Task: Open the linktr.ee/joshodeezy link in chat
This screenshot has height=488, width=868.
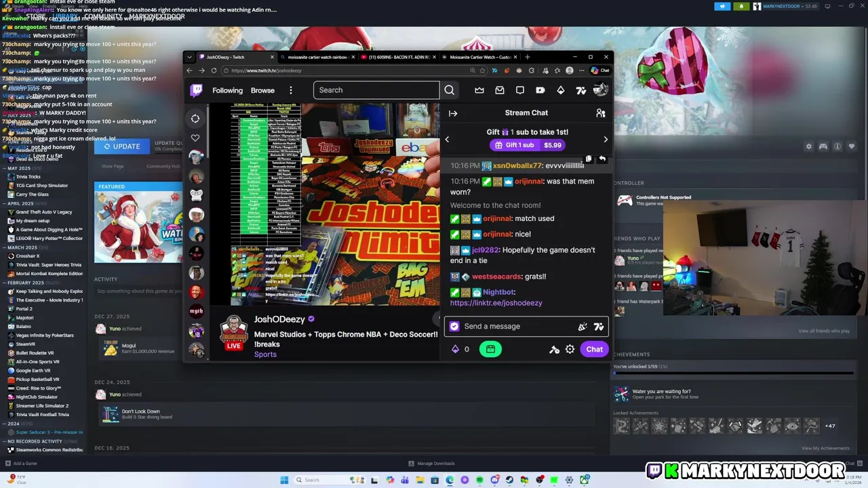Action: 496,303
